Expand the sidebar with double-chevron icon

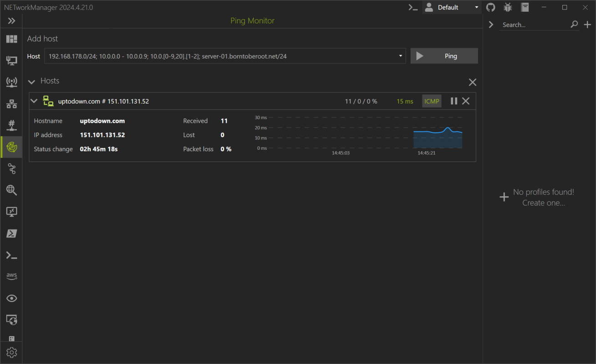click(x=11, y=21)
